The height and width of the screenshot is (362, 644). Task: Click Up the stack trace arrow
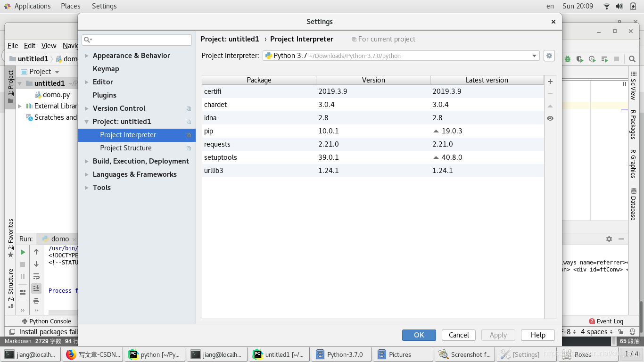point(36,252)
